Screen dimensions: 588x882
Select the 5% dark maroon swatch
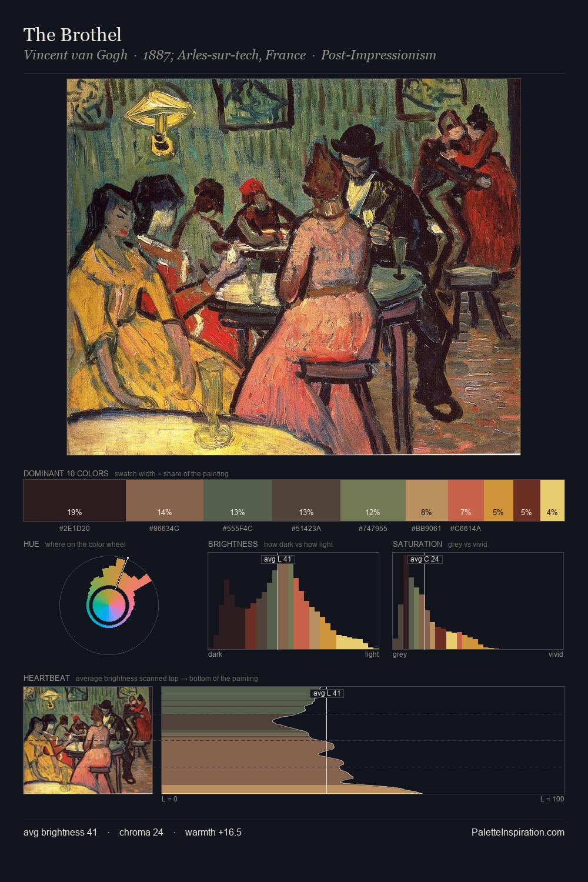point(527,500)
